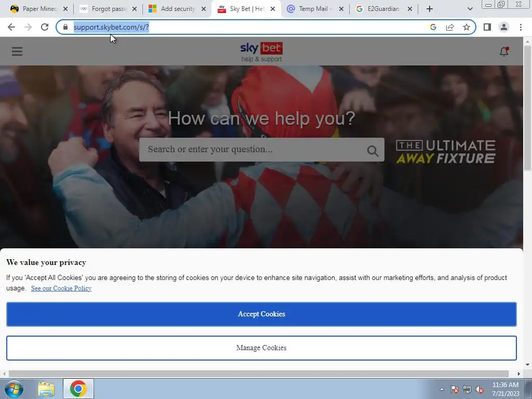Show hidden system tray icons
This screenshot has width=532, height=399.
(x=442, y=389)
